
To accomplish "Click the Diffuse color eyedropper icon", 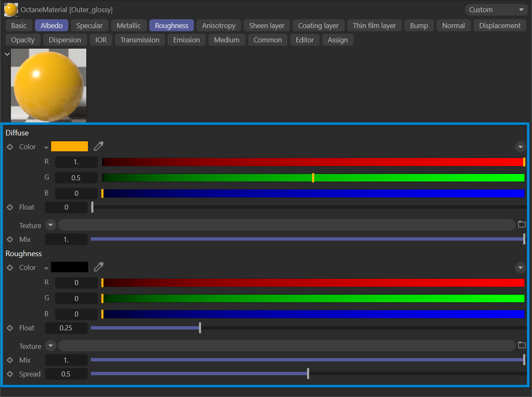I will 98,146.
